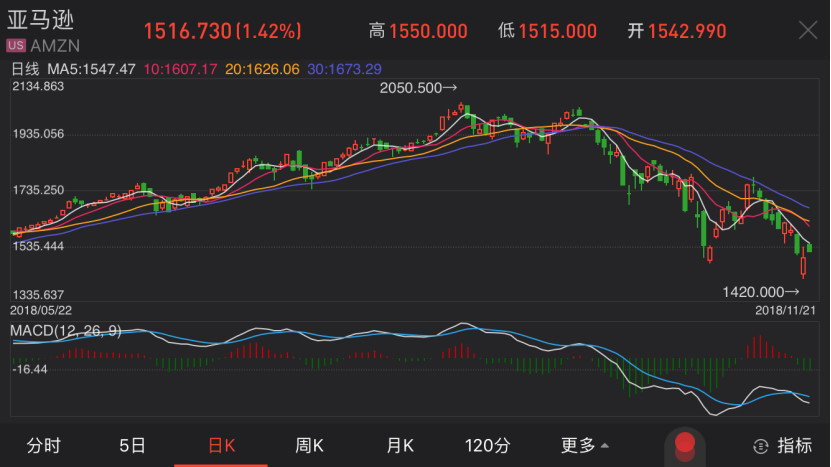Viewport: 831px width, 467px height.
Task: Click the open value 1542.990
Action: [687, 31]
